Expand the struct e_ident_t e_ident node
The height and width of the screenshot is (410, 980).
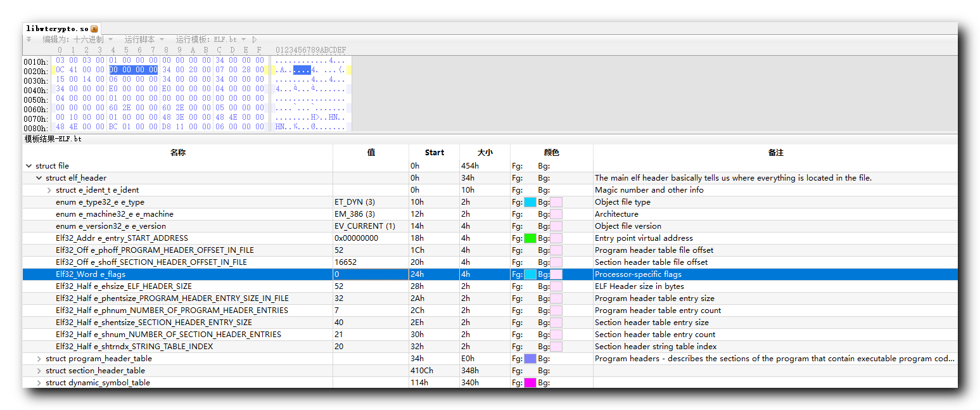click(x=49, y=190)
